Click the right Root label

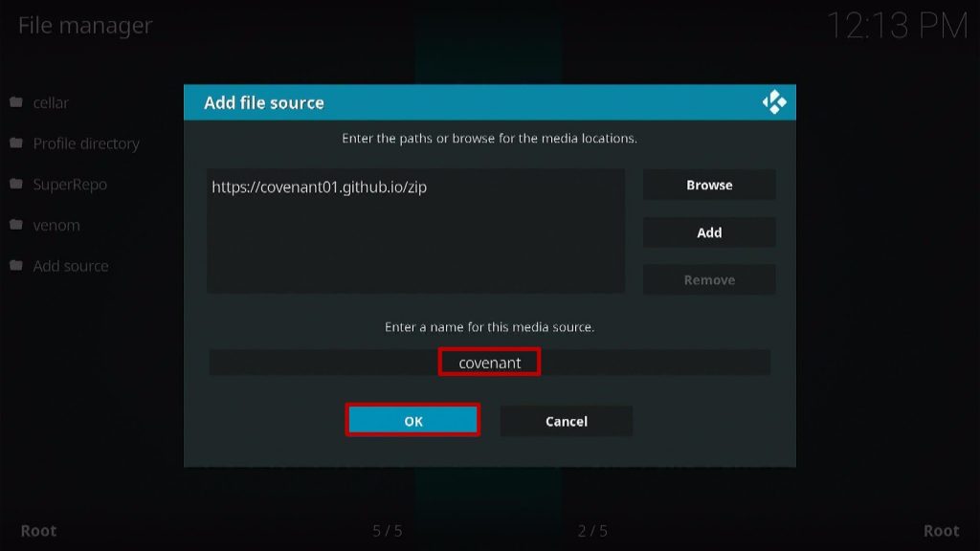click(x=942, y=530)
